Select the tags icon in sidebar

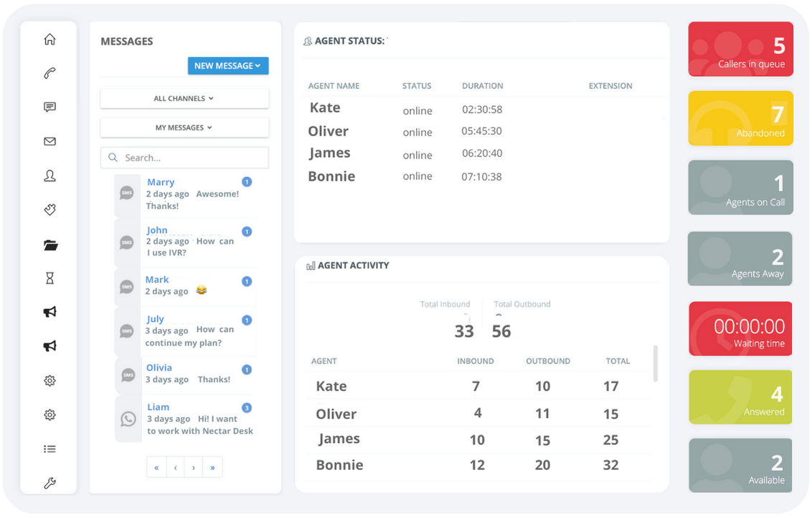[x=49, y=209]
